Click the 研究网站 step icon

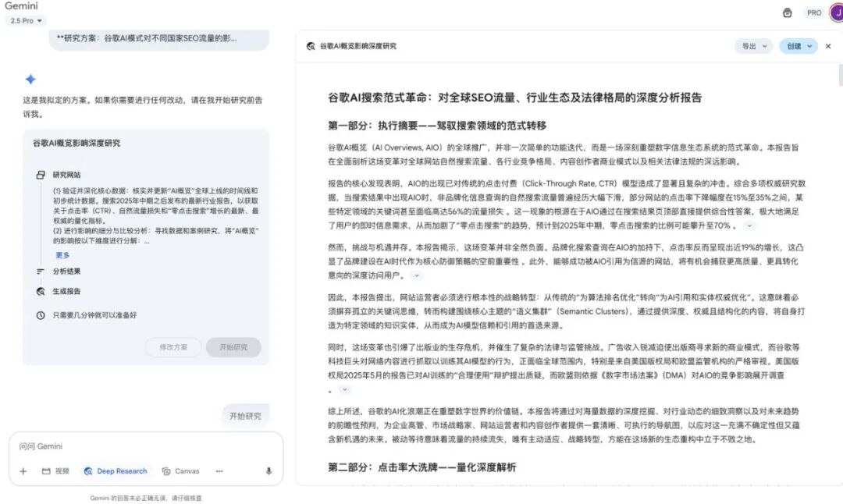click(41, 175)
